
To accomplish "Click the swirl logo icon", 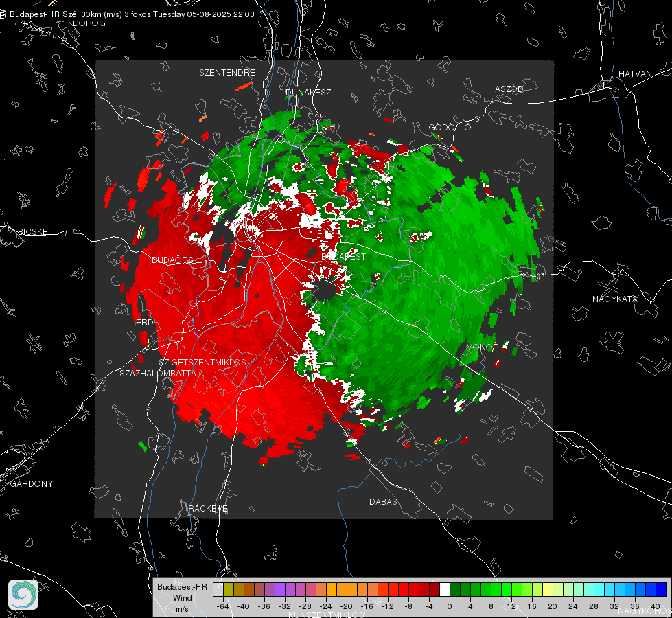I will pyautogui.click(x=23, y=595).
